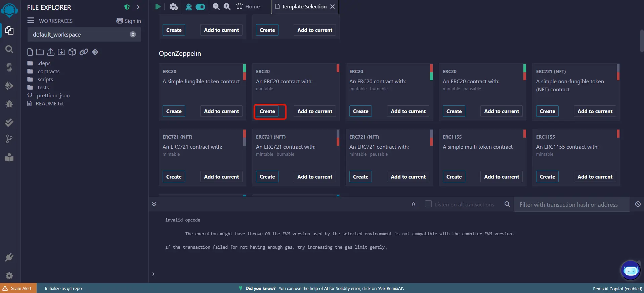Clear the terminal console
Viewport: 644px width, 293px height.
pos(638,204)
